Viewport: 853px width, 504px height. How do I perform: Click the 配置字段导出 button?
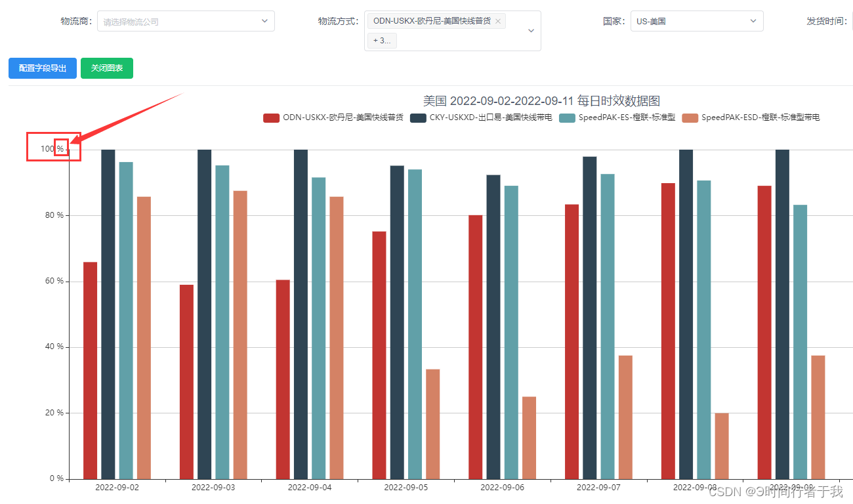point(43,68)
